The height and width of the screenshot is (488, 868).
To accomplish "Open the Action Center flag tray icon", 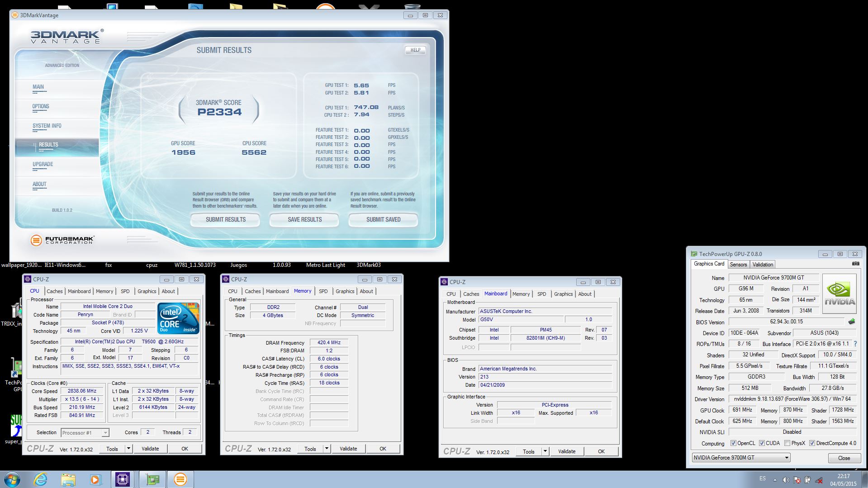I will pyautogui.click(x=797, y=480).
